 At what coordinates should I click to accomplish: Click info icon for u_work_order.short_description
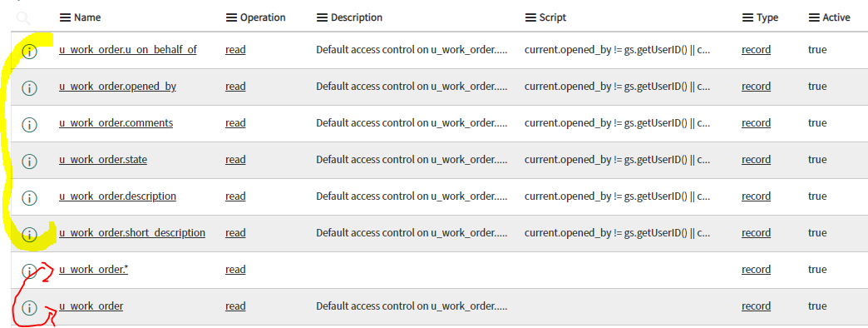29,235
